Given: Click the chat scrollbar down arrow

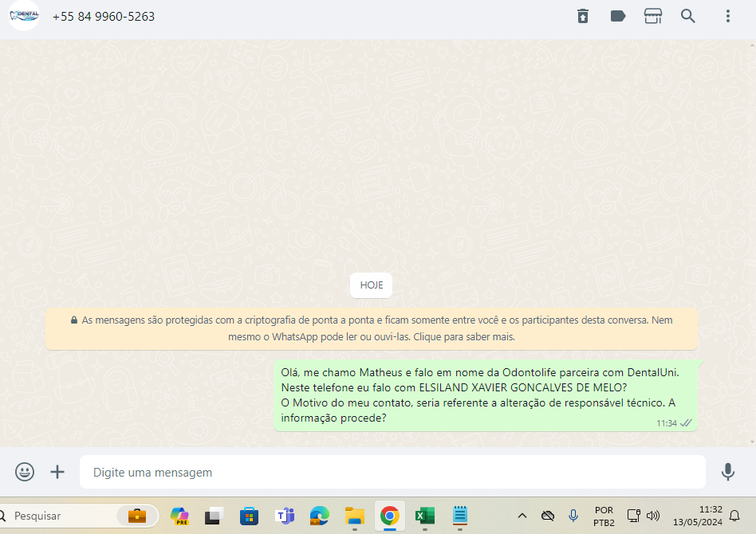Looking at the screenshot, I should click(753, 442).
